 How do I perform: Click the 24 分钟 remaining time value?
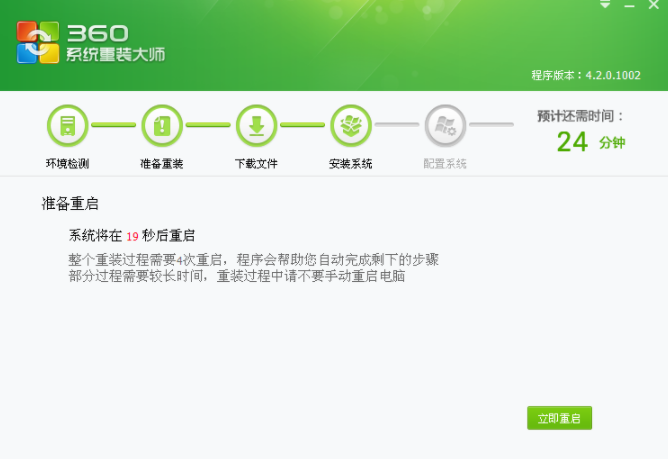point(591,142)
